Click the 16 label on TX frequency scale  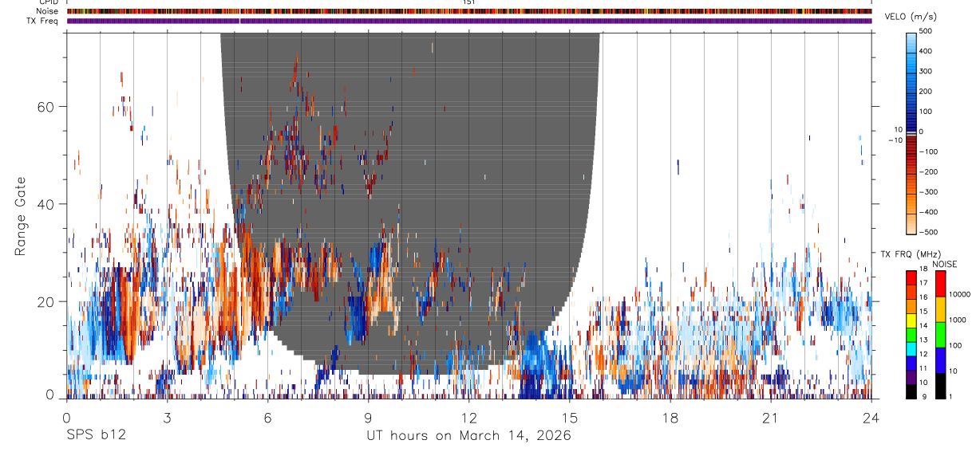pos(925,297)
